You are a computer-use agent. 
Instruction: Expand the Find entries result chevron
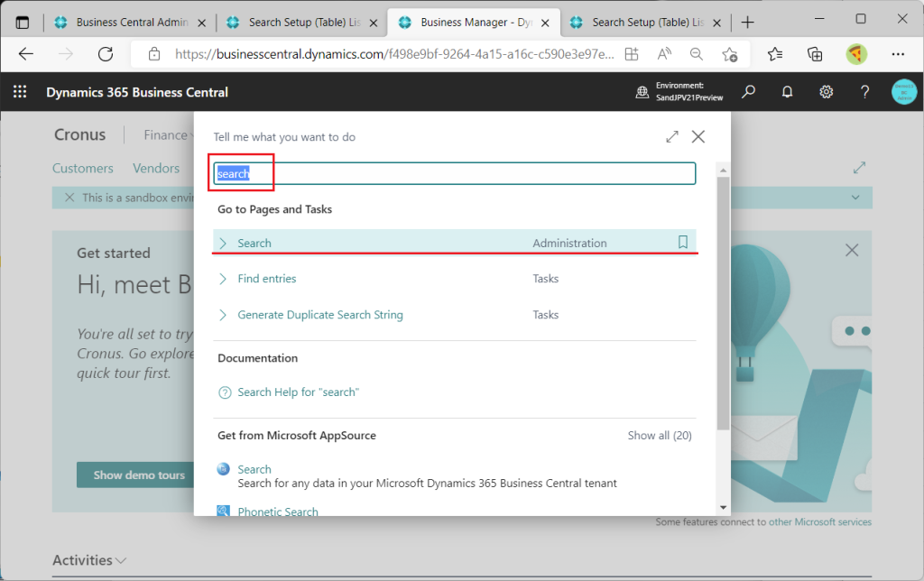(x=223, y=279)
